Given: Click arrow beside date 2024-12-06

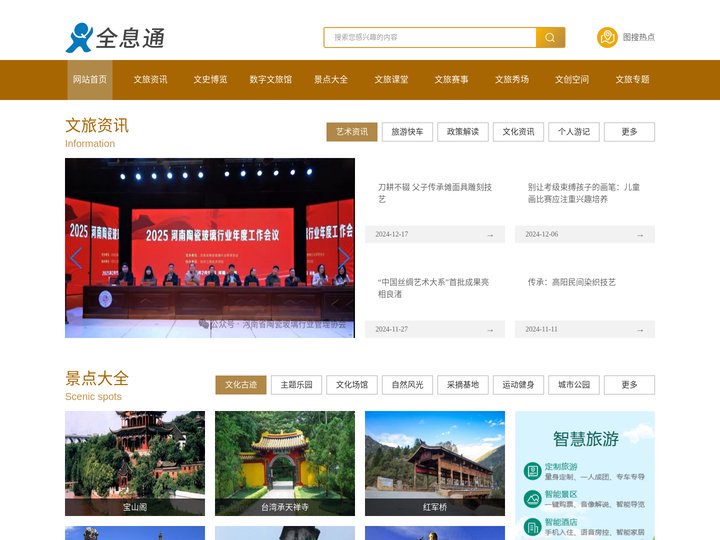Looking at the screenshot, I should (640, 235).
